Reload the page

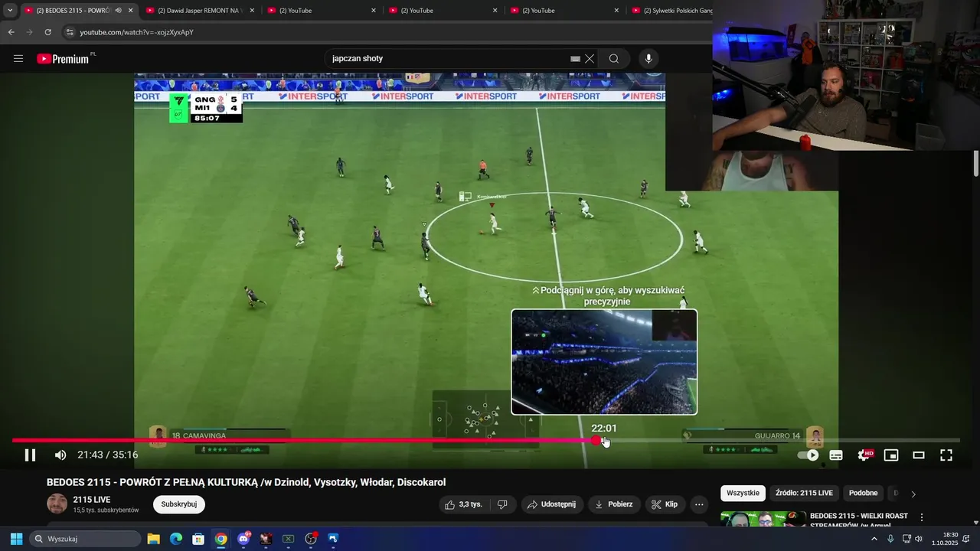point(47,32)
